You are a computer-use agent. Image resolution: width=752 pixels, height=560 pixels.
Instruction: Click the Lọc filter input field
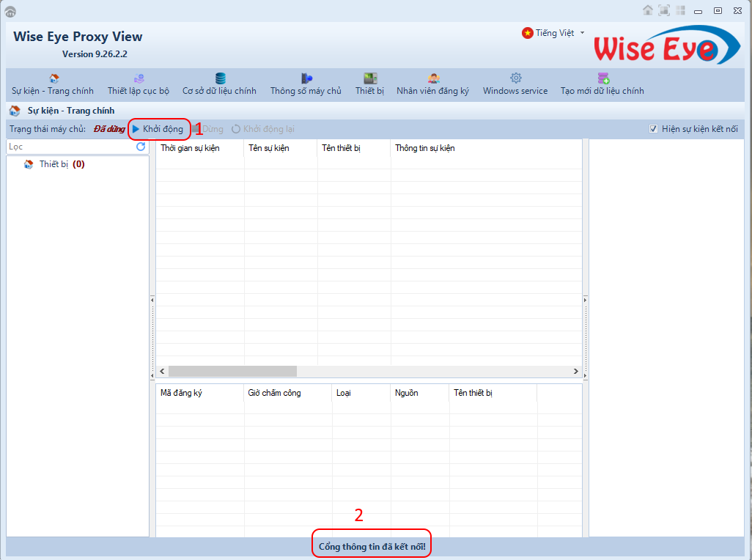click(x=70, y=147)
